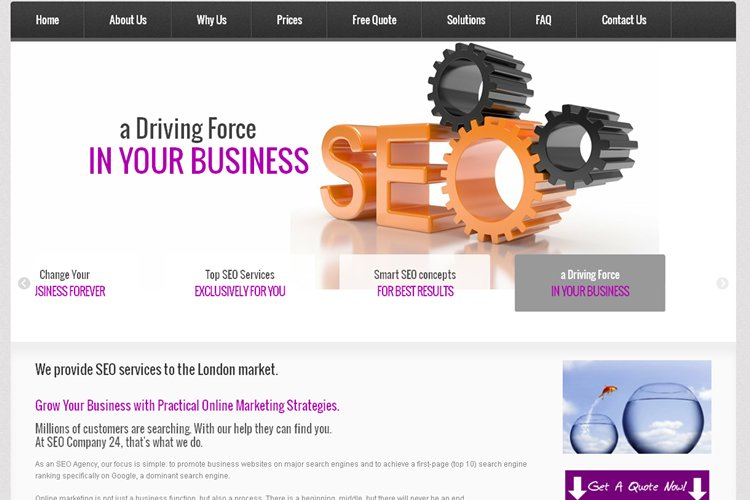The height and width of the screenshot is (500, 750).
Task: Click the 'IN YOUR BUSINESS' slide headline
Action: [x=199, y=161]
